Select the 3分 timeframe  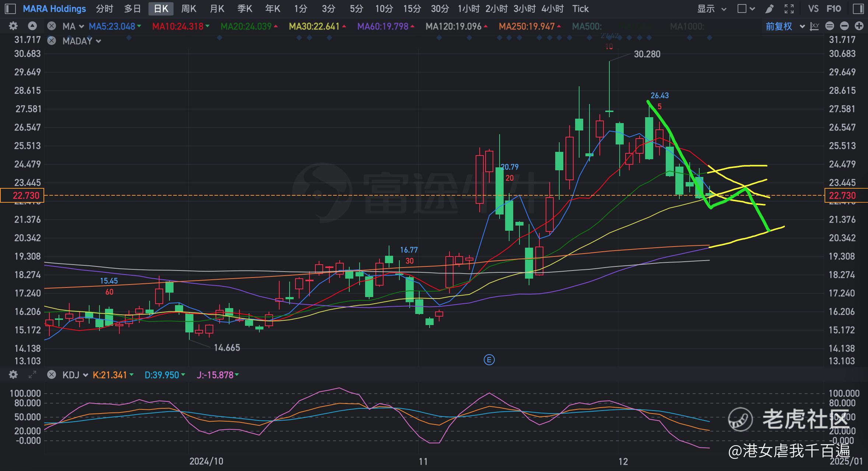click(329, 8)
